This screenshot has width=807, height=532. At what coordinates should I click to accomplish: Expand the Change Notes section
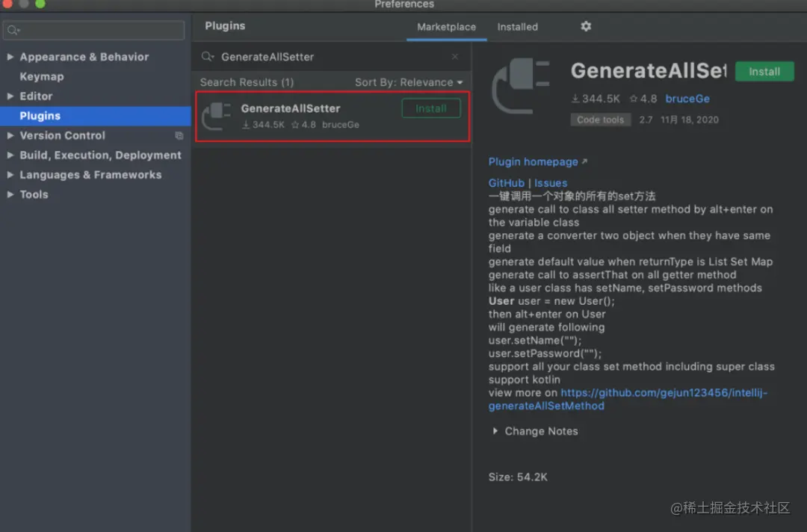495,431
